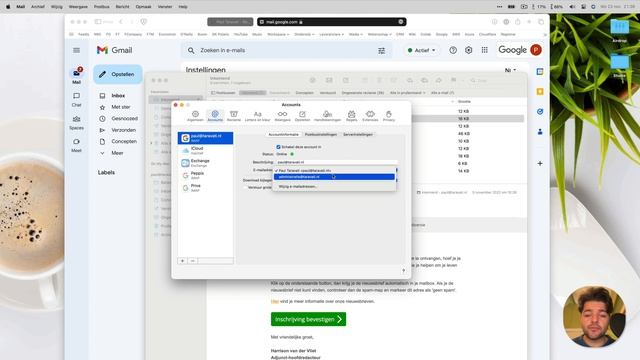Image resolution: width=640 pixels, height=360 pixels.
Task: Add account with the plus button
Action: point(182,261)
